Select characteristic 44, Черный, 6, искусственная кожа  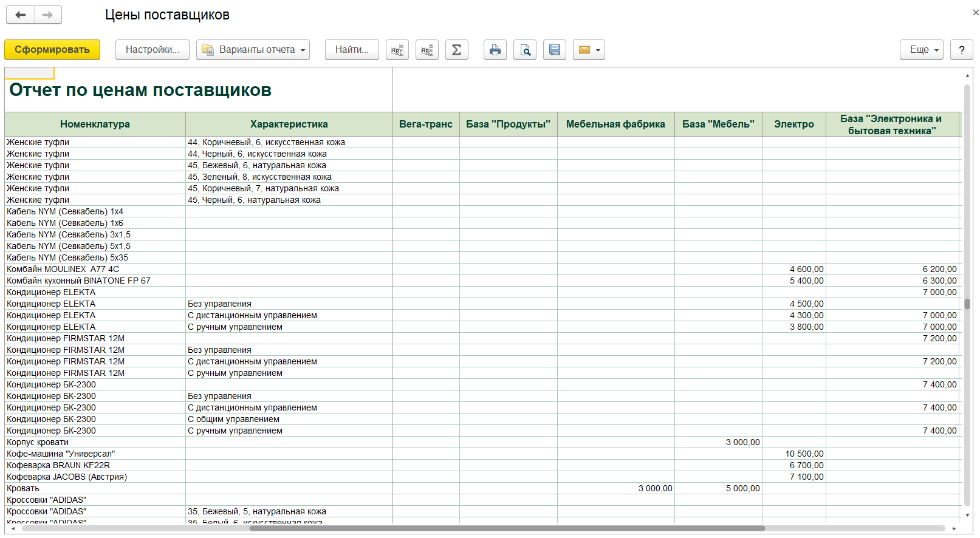point(289,154)
